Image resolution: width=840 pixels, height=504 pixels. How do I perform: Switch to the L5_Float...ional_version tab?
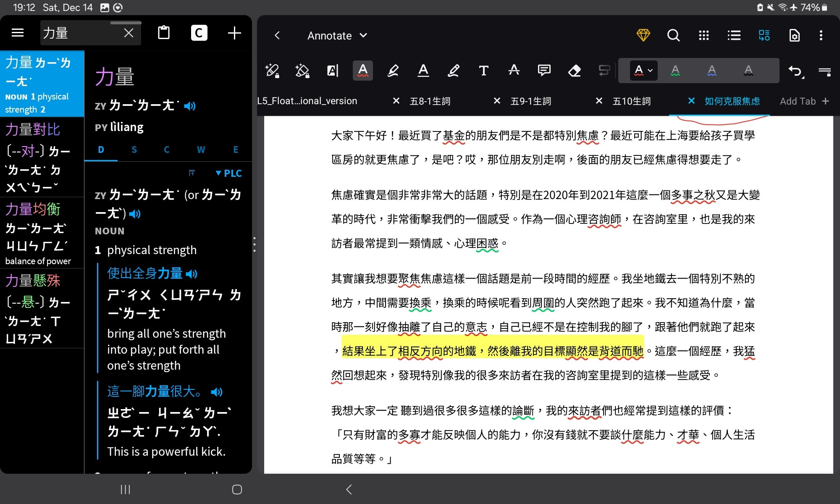(x=307, y=101)
